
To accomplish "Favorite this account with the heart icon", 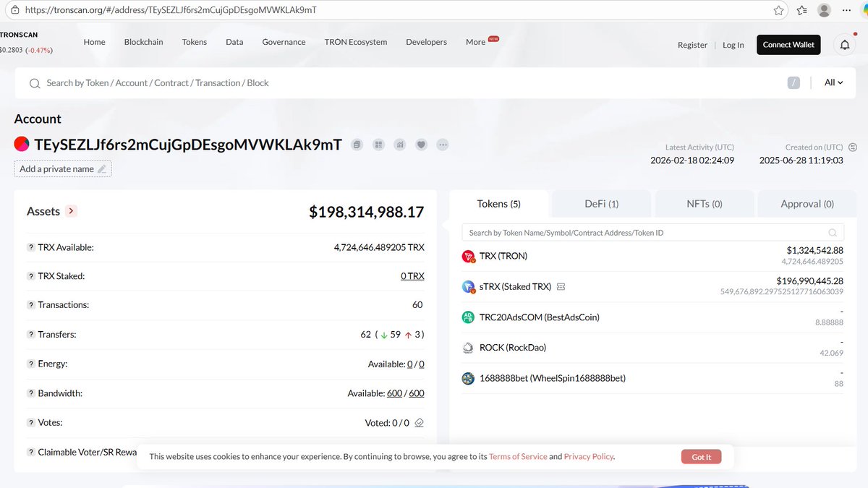I will click(421, 145).
